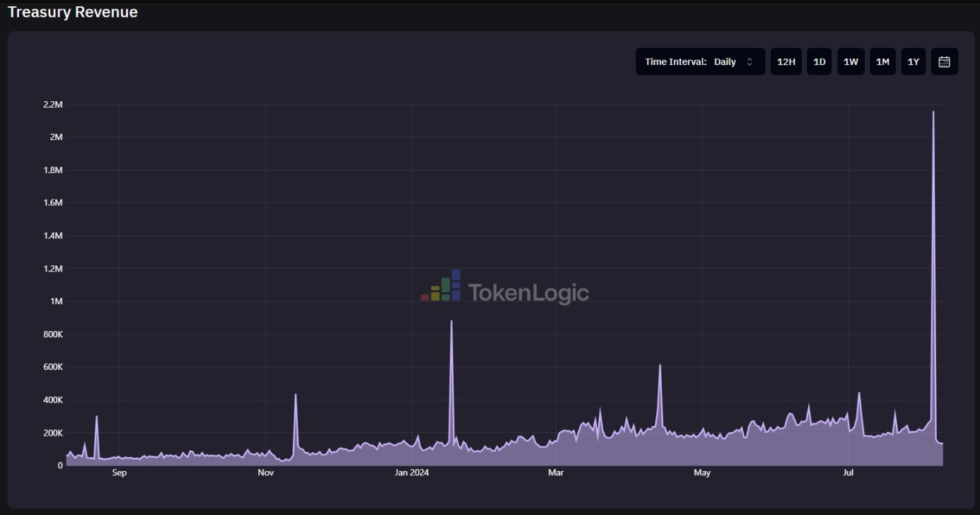The height and width of the screenshot is (515, 980).
Task: Select the 12H time range button
Action: pyautogui.click(x=786, y=62)
